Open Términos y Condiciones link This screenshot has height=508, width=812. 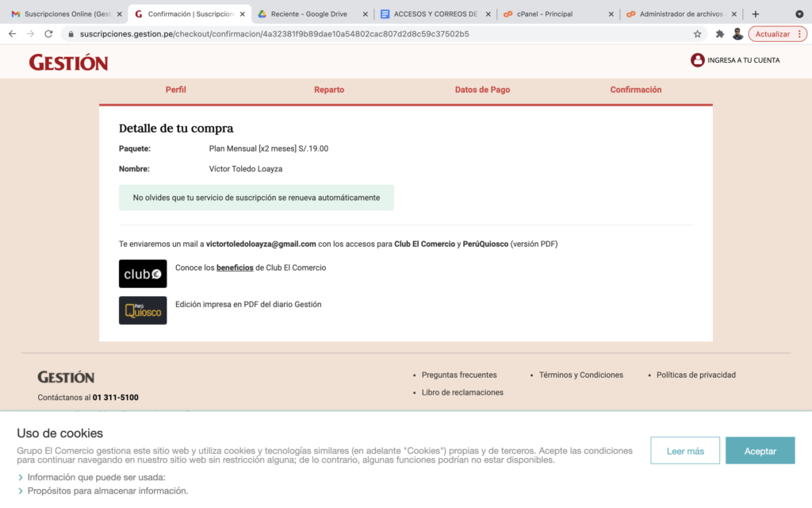tap(581, 375)
